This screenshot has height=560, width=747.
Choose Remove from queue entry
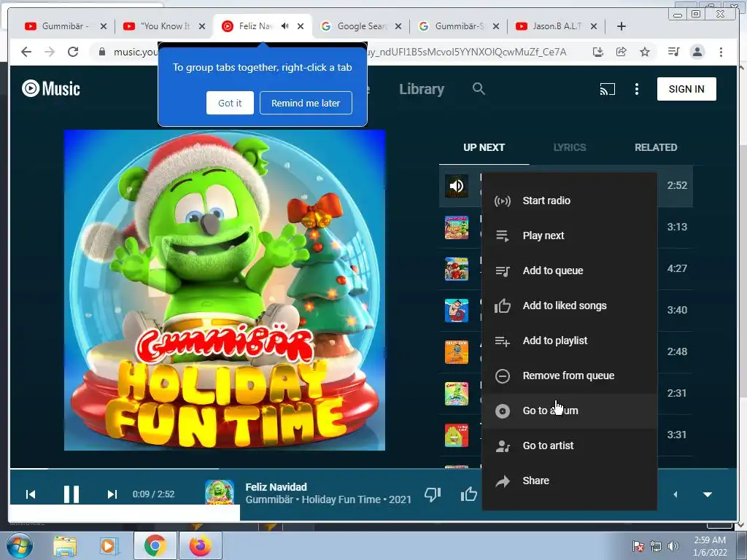569,376
